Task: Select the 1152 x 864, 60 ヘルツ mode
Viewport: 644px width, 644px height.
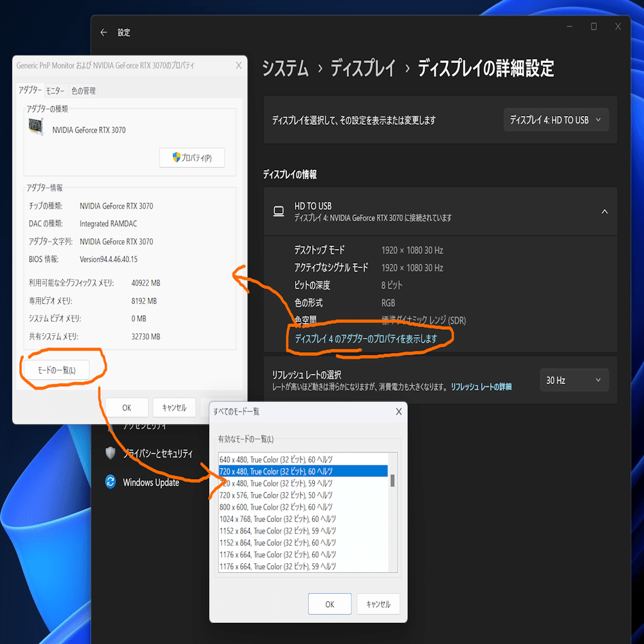Action: coord(303,543)
